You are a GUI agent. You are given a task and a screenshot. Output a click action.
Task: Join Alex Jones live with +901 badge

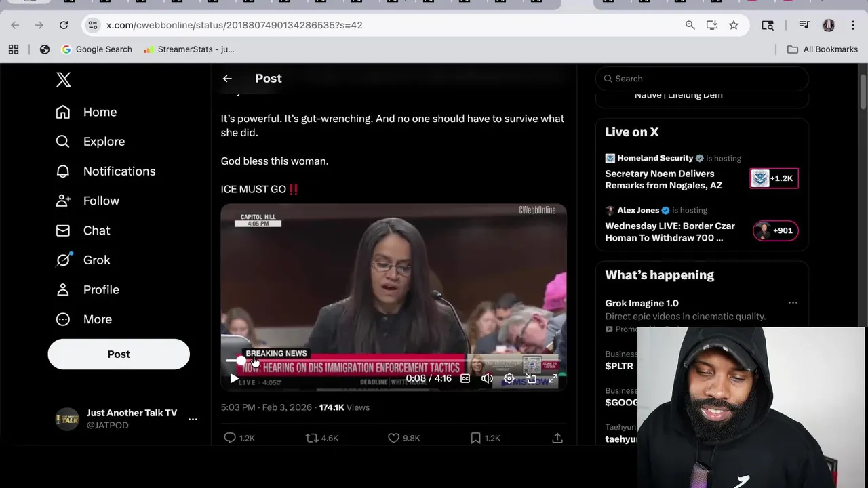(776, 230)
